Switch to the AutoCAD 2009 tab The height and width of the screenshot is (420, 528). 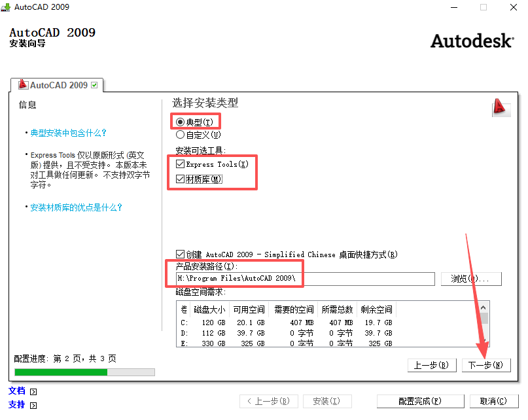58,85
